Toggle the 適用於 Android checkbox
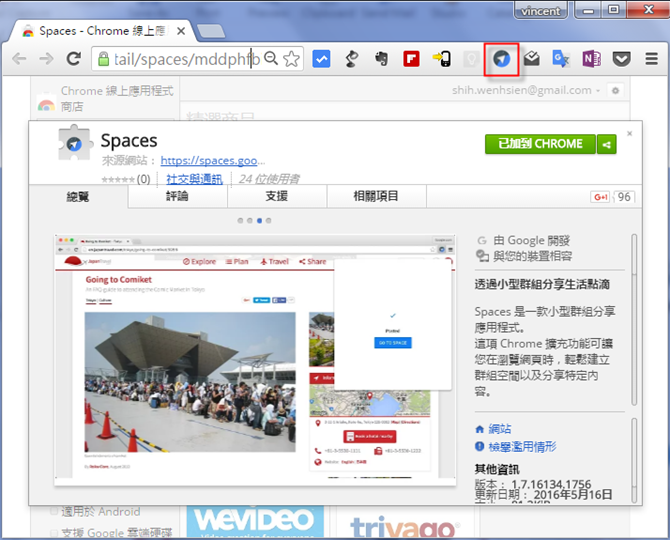 click(54, 511)
